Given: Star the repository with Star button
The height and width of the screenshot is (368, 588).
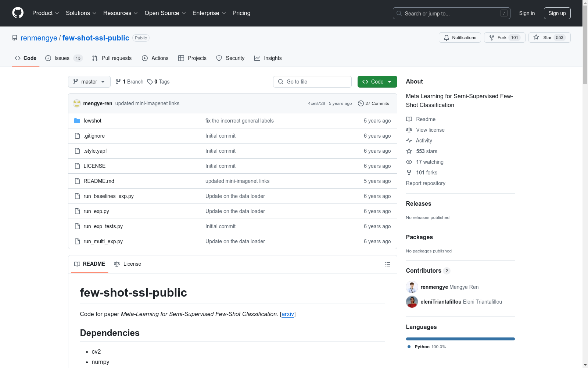Looking at the screenshot, I should pyautogui.click(x=549, y=38).
